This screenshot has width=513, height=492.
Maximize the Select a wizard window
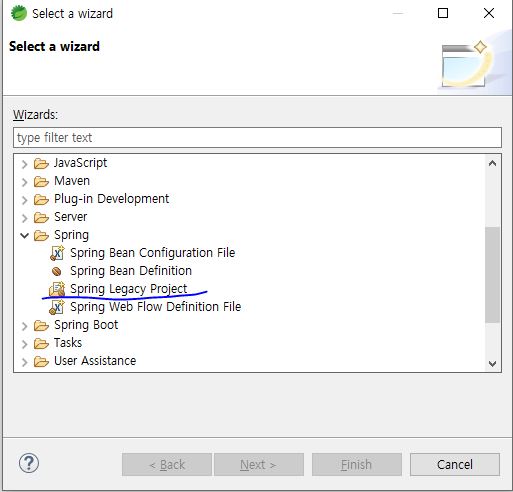click(443, 13)
